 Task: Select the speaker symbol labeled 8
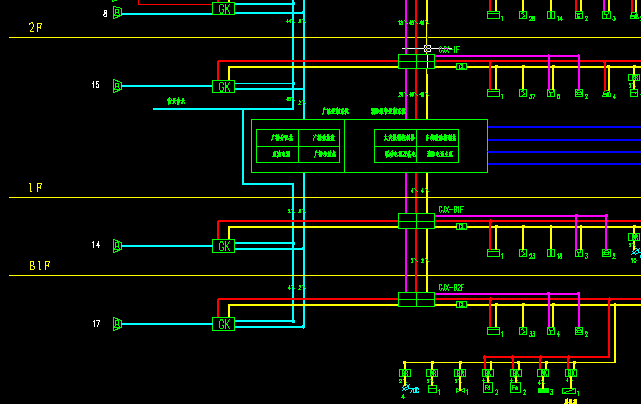(117, 12)
